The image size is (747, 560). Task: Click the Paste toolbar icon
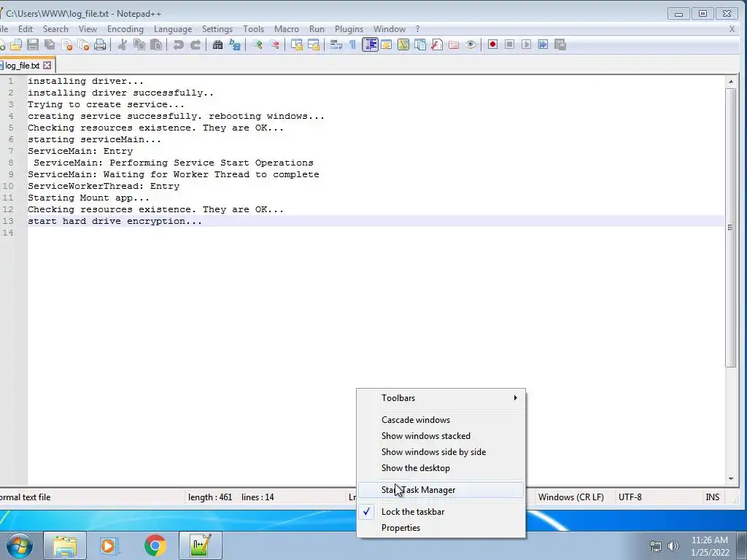point(156,44)
